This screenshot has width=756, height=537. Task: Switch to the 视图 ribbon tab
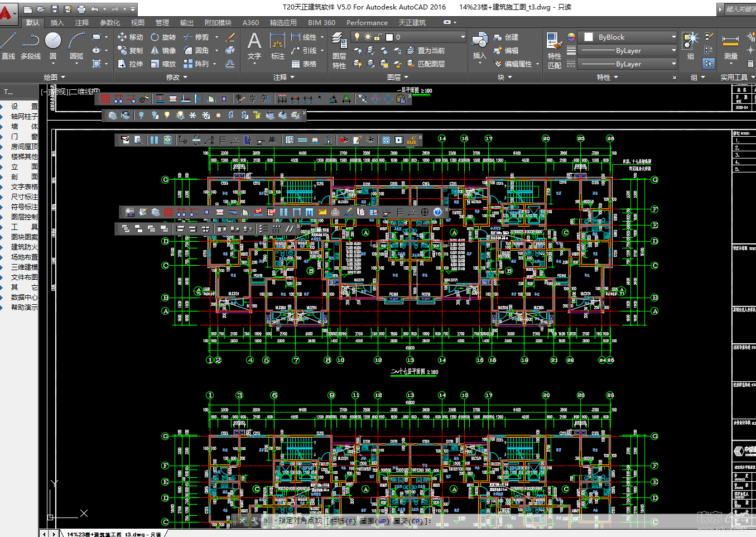click(x=138, y=22)
